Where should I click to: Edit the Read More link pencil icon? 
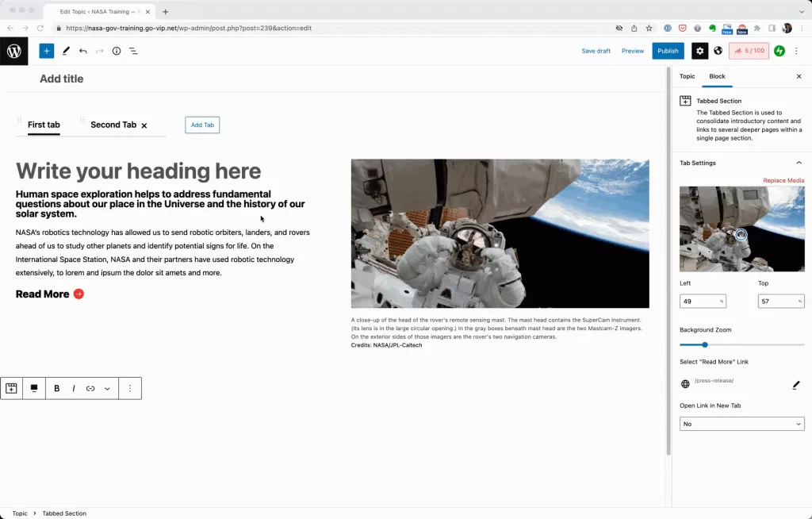tap(796, 385)
